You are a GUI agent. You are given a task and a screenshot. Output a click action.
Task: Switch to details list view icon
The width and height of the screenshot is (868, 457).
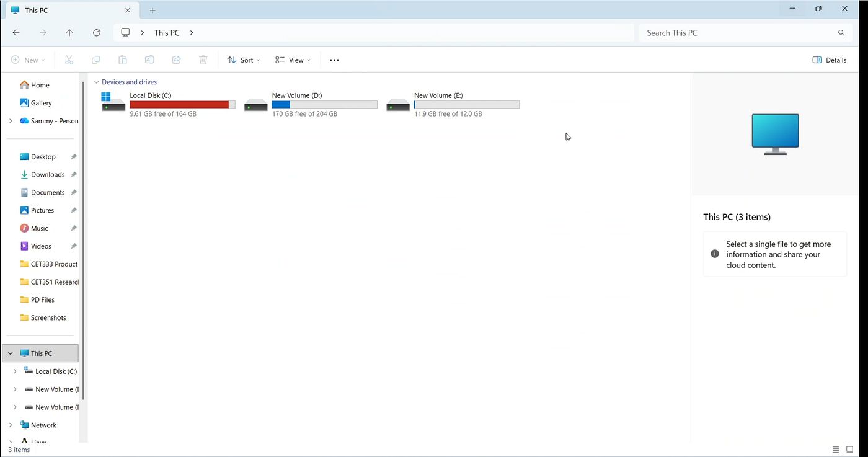836,450
